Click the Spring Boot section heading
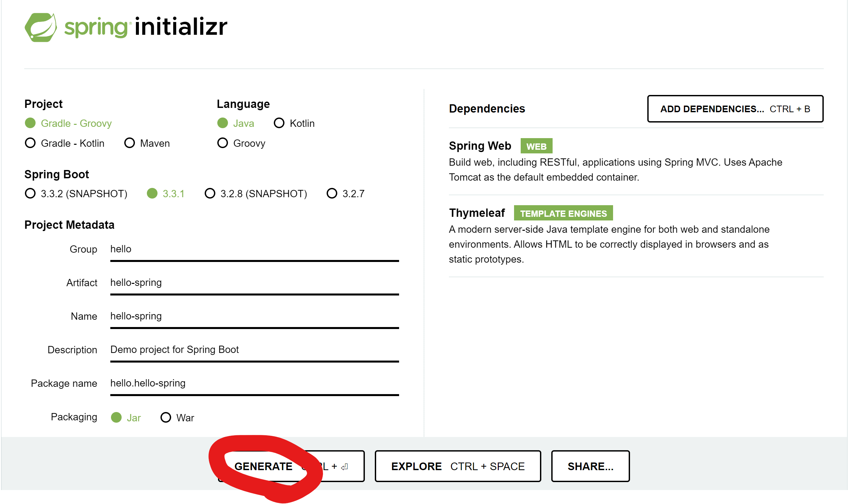848x504 pixels. 56,174
